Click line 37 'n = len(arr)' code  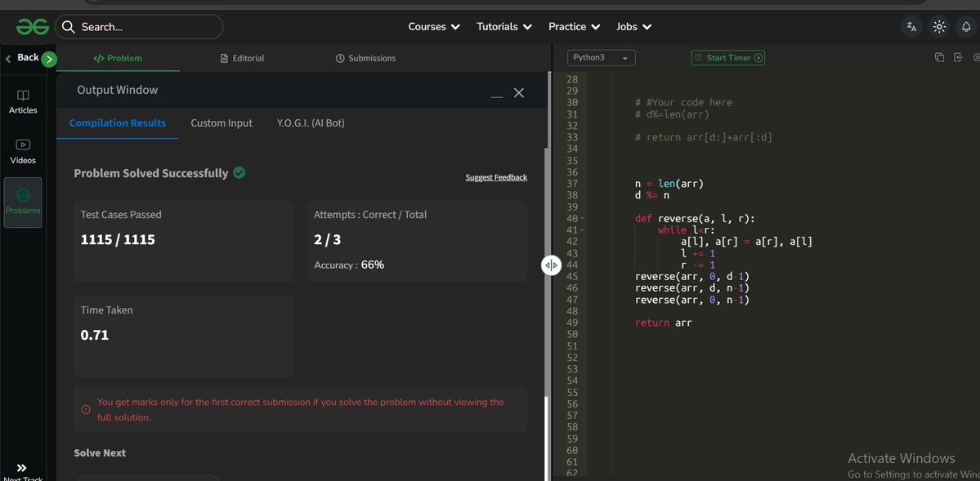669,184
